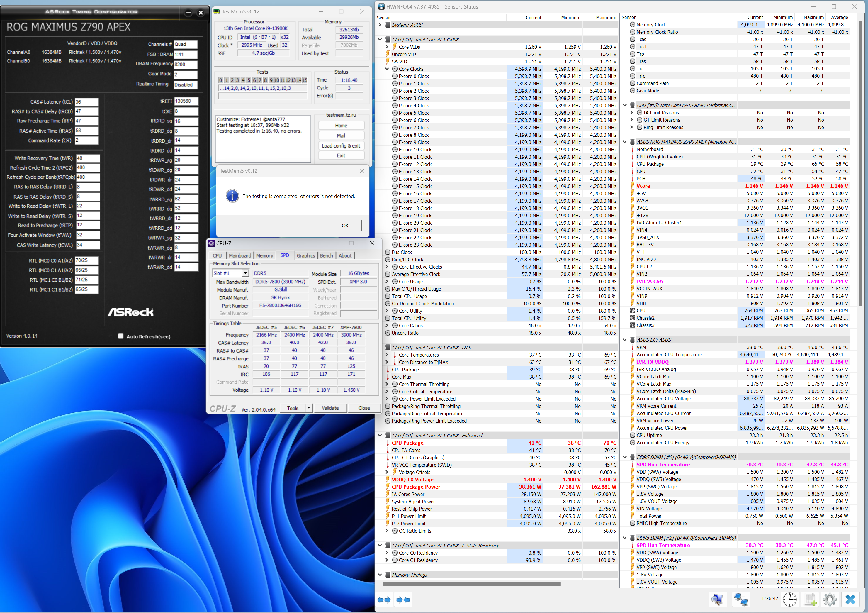Viewport: 868px width, 613px height.
Task: Collapse the Core Clocks tree node
Action: coord(387,69)
